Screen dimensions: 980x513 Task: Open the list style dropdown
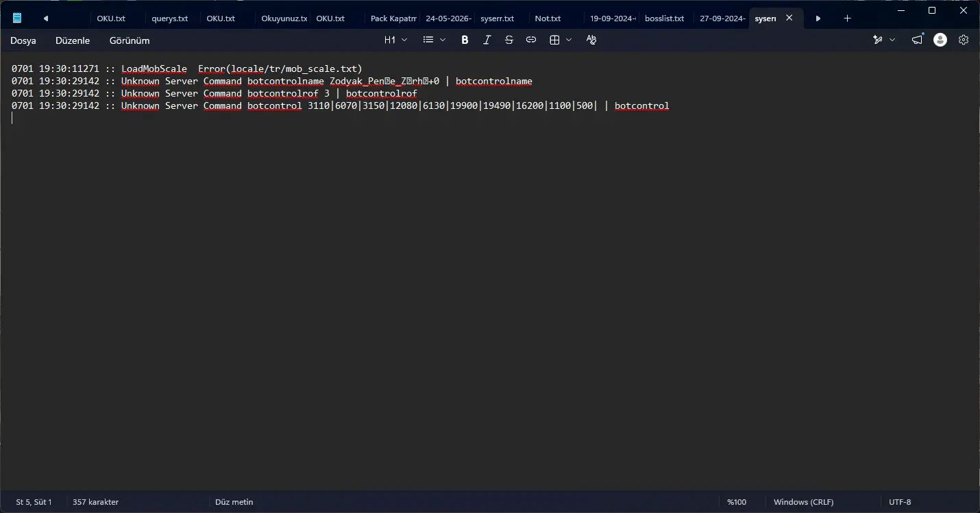(x=434, y=40)
